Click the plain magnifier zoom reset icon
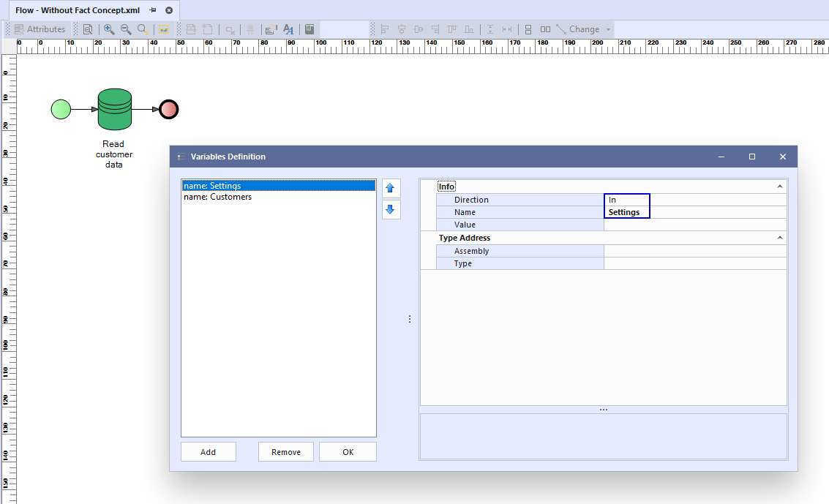 [x=143, y=29]
